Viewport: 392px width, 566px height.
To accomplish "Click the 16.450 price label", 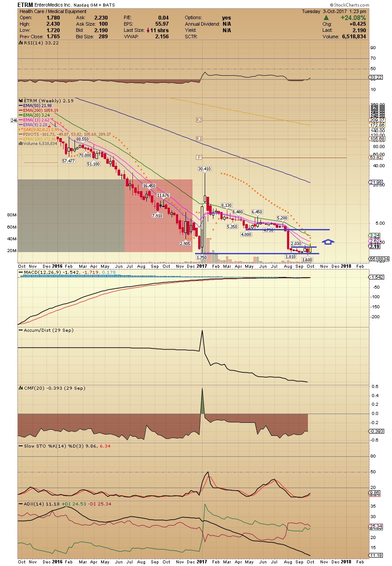I will pos(149,185).
